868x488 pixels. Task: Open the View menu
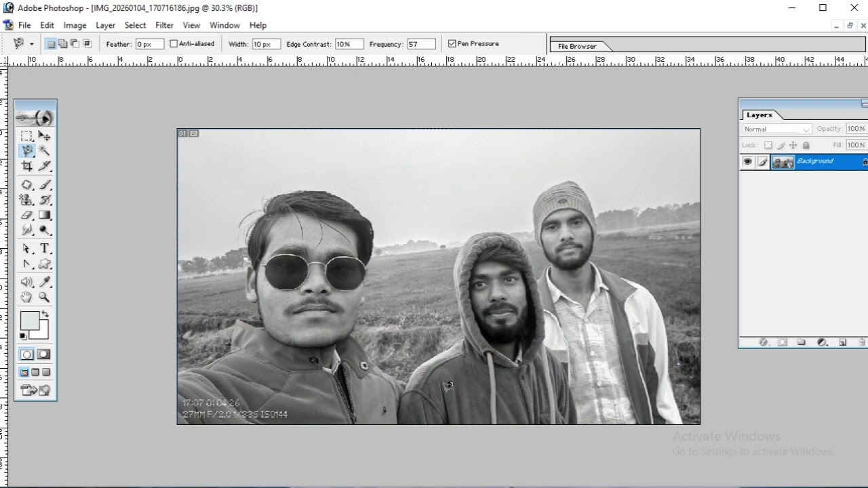coord(191,25)
